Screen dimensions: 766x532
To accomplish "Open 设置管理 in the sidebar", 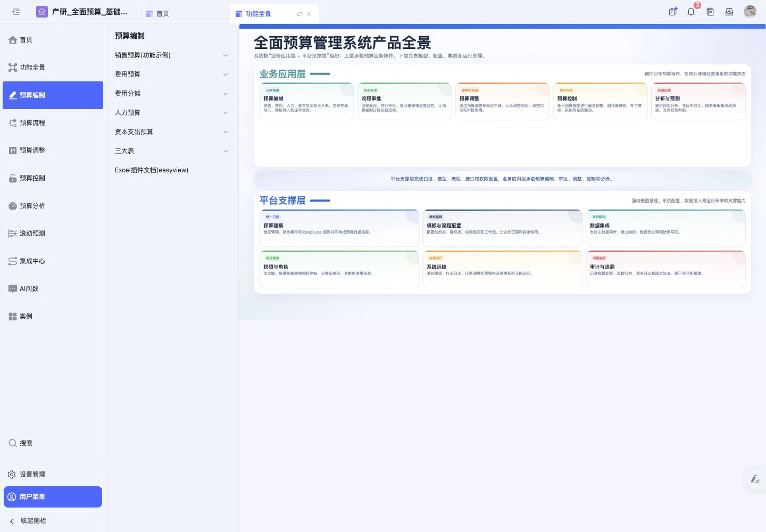I will click(53, 475).
